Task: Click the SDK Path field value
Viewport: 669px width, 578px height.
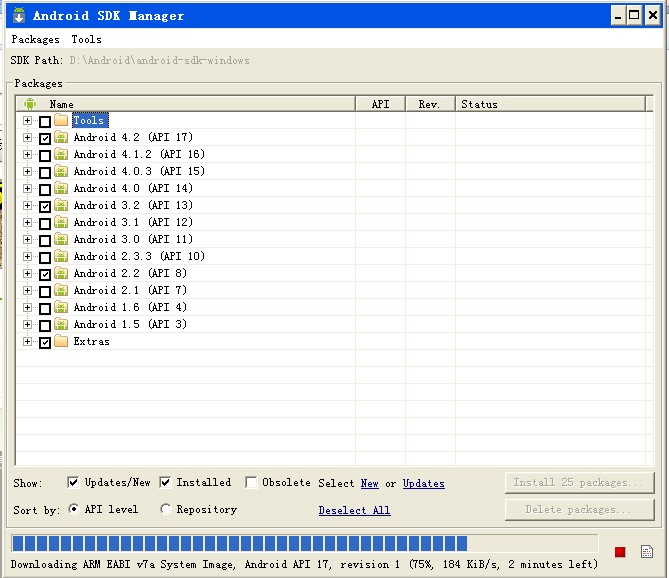Action: coord(160,61)
